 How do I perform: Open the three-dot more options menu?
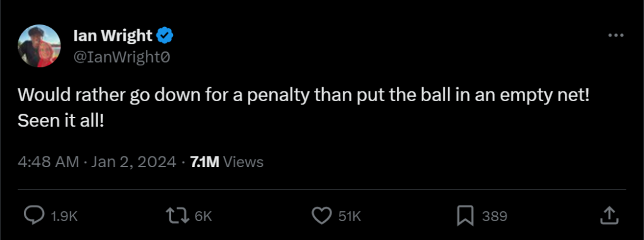point(616,36)
